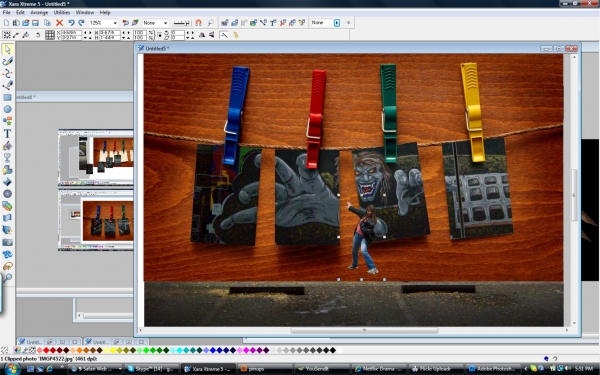Click the Undo arrow icon
This screenshot has height=375, width=600.
click(71, 23)
